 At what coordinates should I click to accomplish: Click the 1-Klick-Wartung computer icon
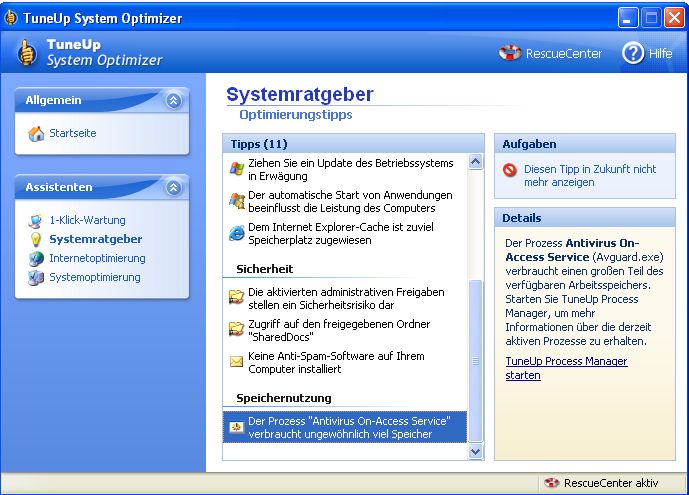pos(36,220)
